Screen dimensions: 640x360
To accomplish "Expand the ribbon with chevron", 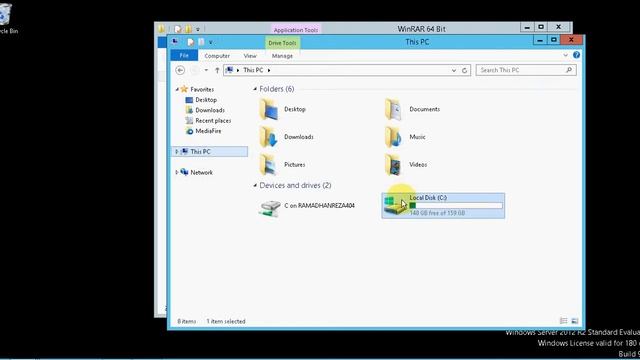I will tap(565, 55).
